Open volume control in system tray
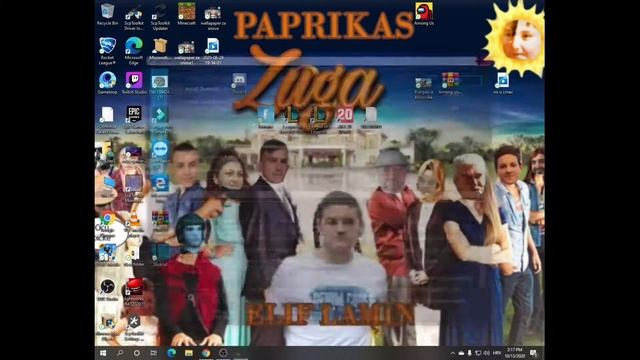Viewport: 640px width, 360px height. pos(486,353)
